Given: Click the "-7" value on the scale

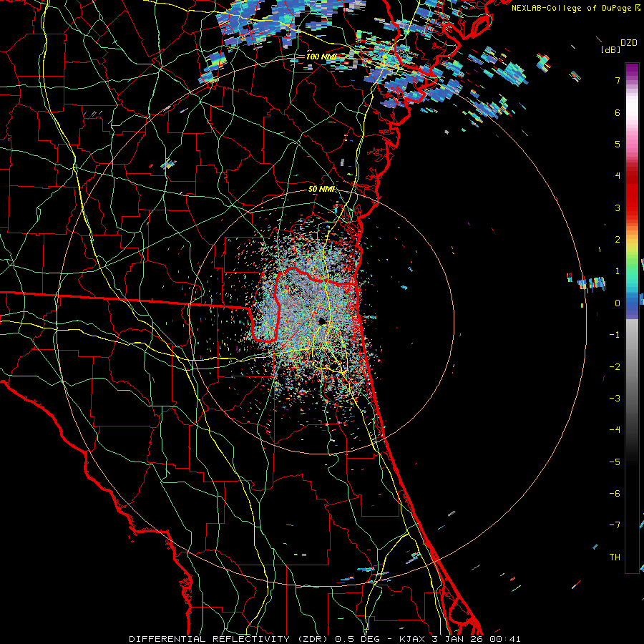Looking at the screenshot, I should tap(615, 525).
